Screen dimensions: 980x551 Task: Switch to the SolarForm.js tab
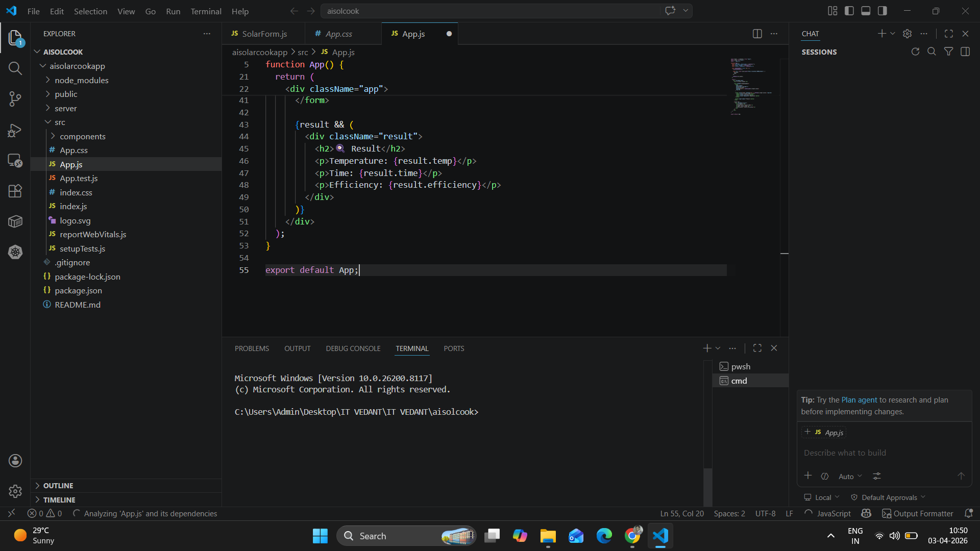(263, 34)
